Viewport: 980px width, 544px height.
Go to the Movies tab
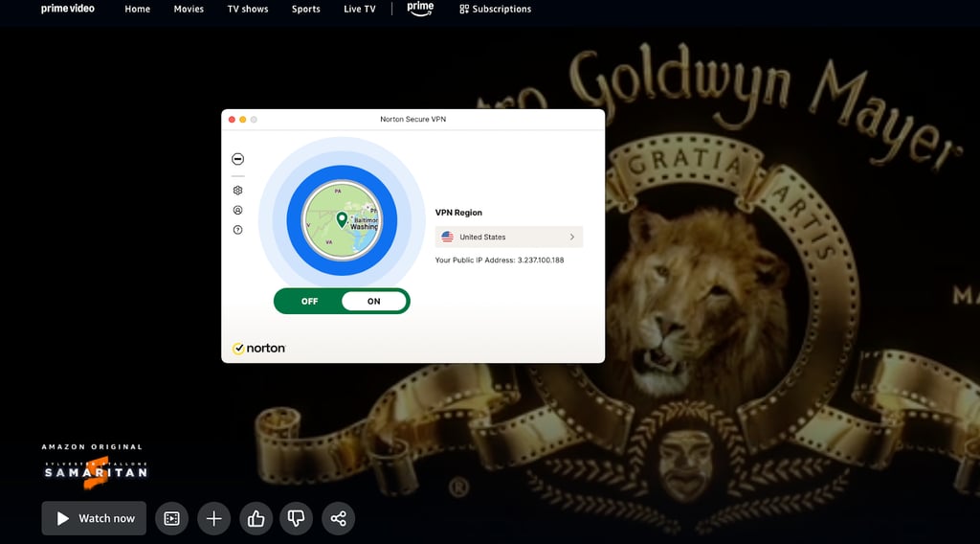pyautogui.click(x=189, y=9)
